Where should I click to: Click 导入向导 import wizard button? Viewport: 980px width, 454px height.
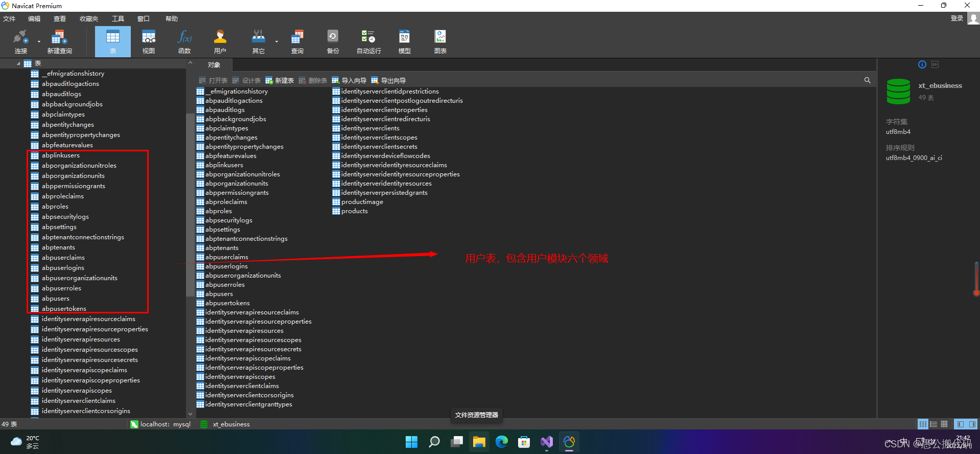click(349, 80)
